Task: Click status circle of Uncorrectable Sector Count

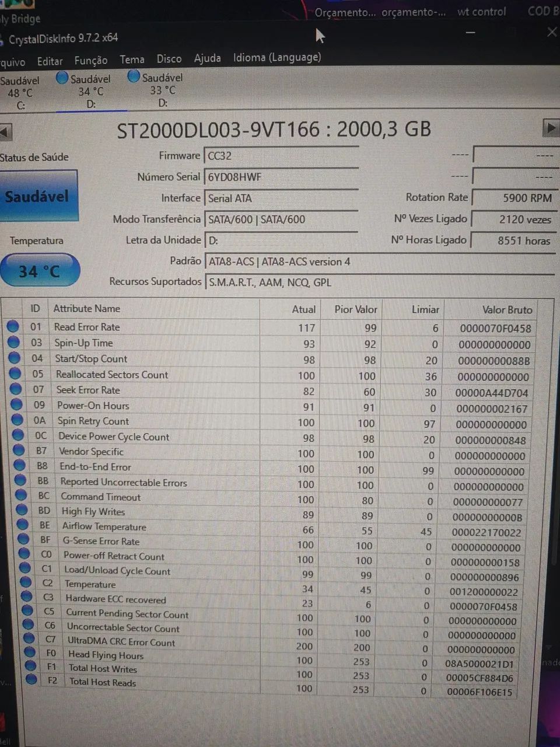Action: (x=28, y=624)
